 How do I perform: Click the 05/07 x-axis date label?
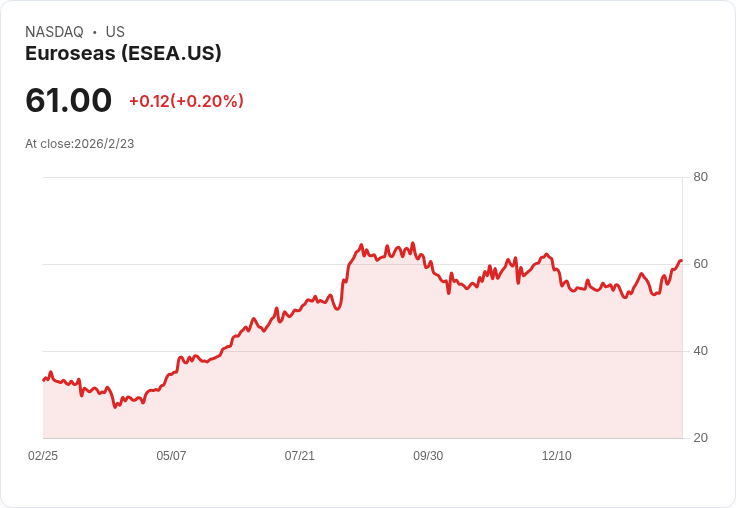[x=171, y=456]
